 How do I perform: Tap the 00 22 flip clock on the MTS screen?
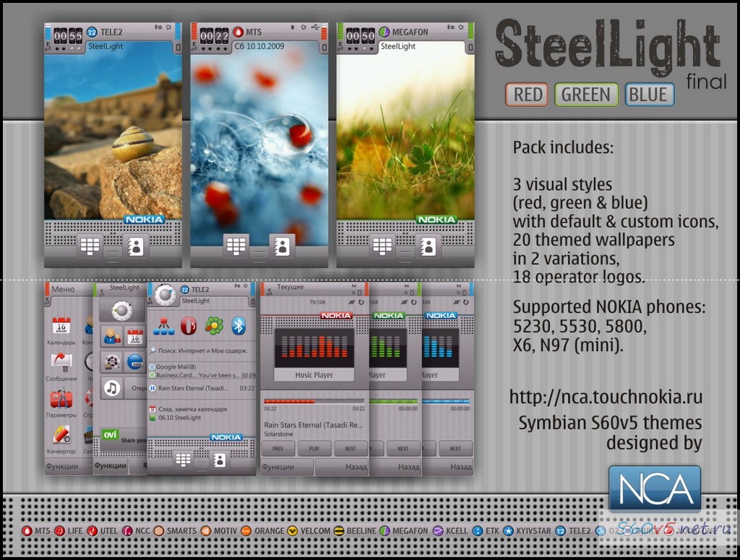click(214, 36)
